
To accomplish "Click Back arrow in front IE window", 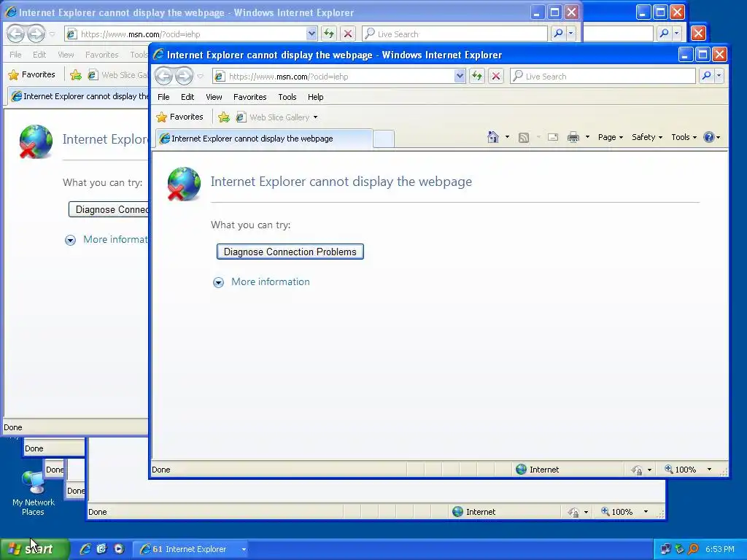I will (x=164, y=76).
